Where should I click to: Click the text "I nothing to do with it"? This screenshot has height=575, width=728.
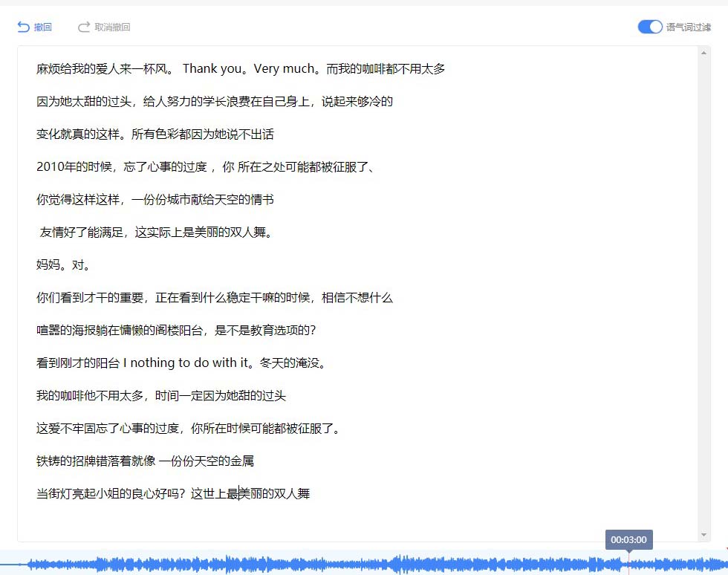tap(185, 363)
